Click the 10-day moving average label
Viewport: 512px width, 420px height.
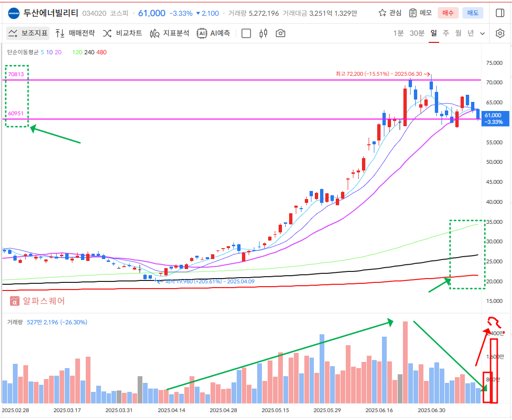click(x=50, y=52)
